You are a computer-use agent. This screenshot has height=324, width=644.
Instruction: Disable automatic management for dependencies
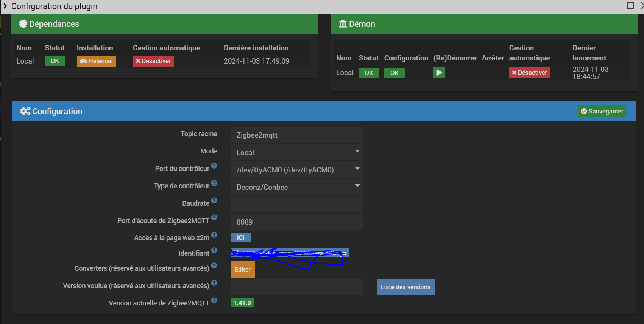pyautogui.click(x=153, y=61)
